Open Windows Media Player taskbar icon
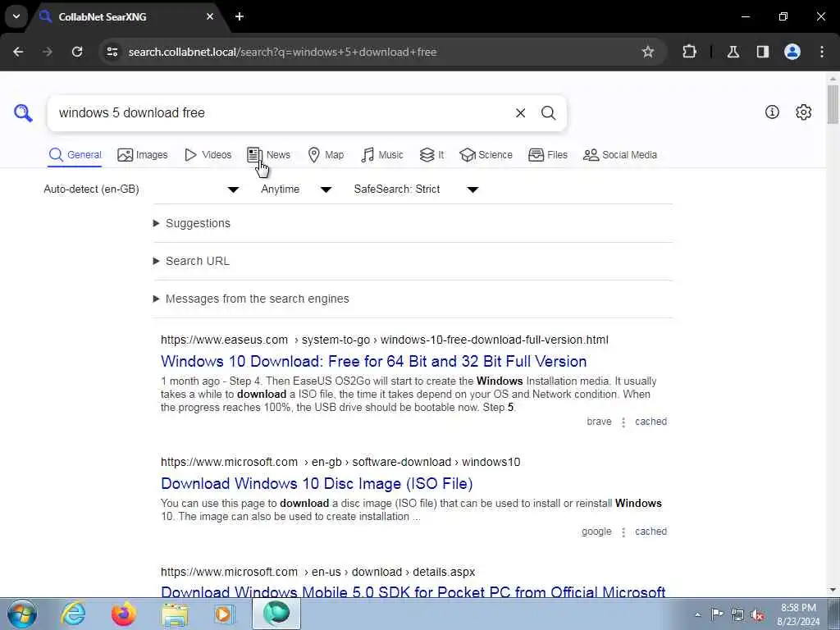 pos(225,614)
